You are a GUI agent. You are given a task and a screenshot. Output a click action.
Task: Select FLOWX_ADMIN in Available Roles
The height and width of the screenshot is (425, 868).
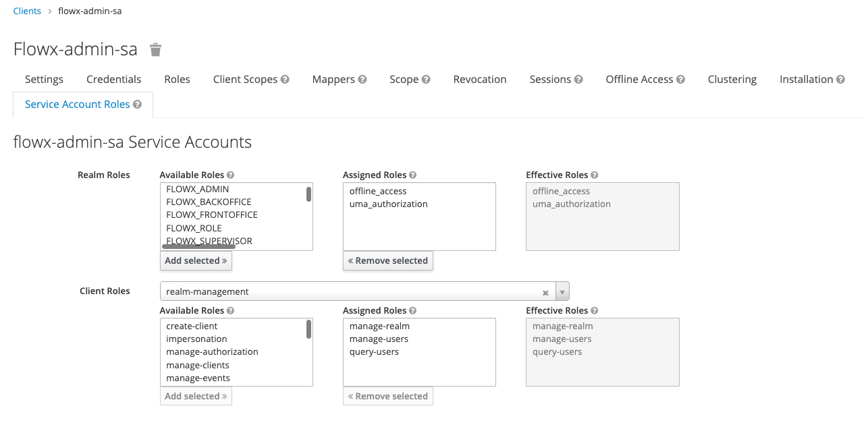[x=198, y=189]
